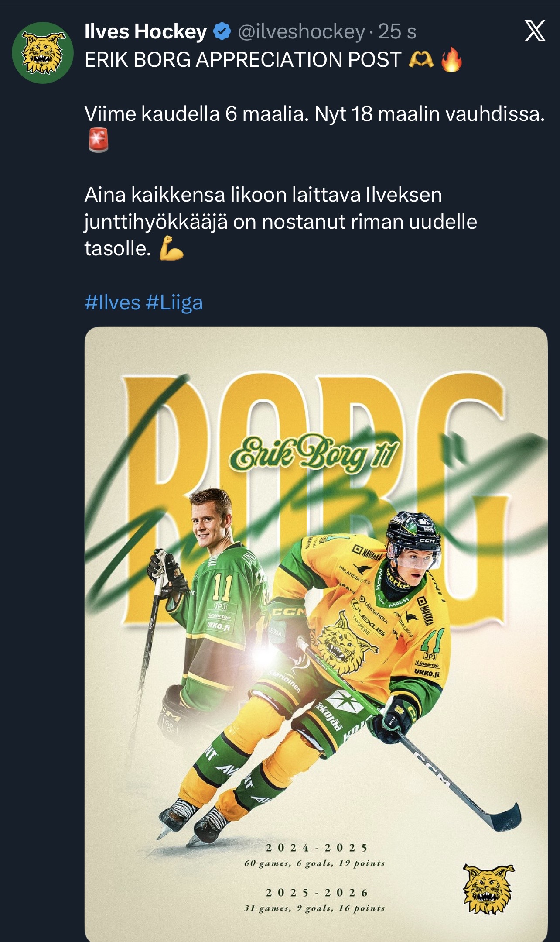Image resolution: width=560 pixels, height=942 pixels.
Task: Open the Ilves Hockey display name
Action: [146, 32]
